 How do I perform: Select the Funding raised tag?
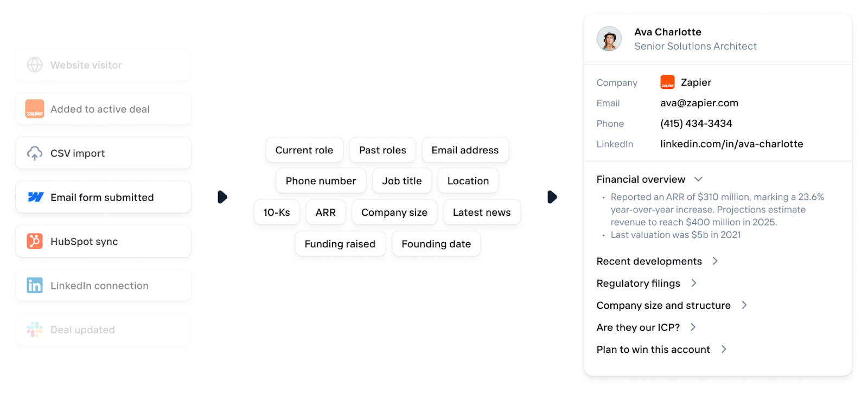coord(340,244)
